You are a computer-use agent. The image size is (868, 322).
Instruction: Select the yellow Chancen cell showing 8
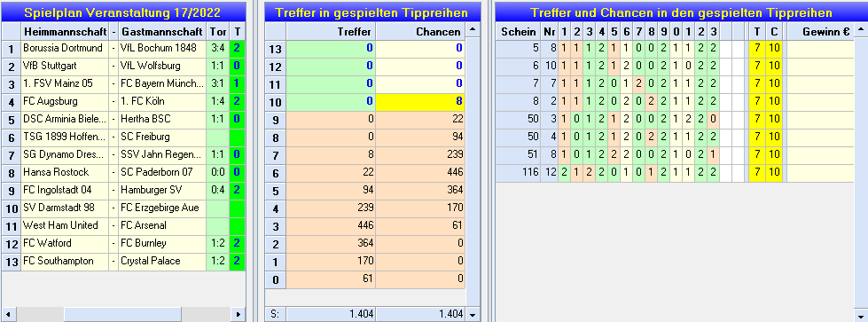click(x=421, y=101)
